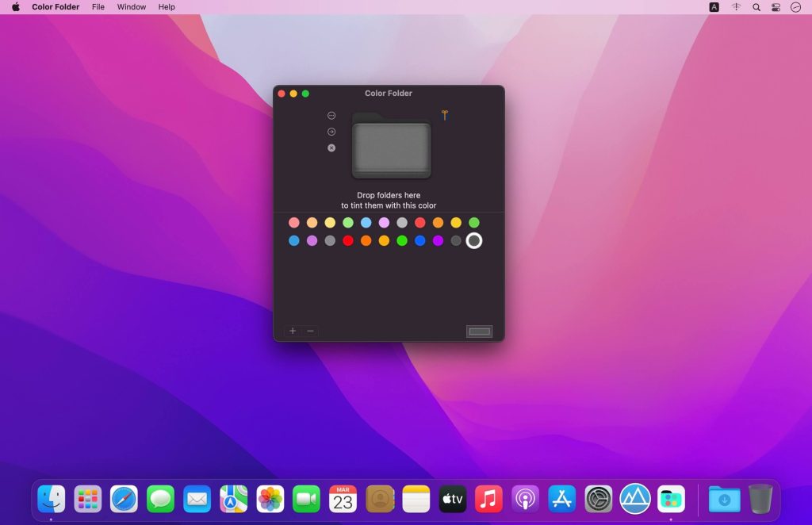Viewport: 812px width, 525px height.
Task: Select the salmon pink swatch in the top row
Action: pyautogui.click(x=293, y=222)
